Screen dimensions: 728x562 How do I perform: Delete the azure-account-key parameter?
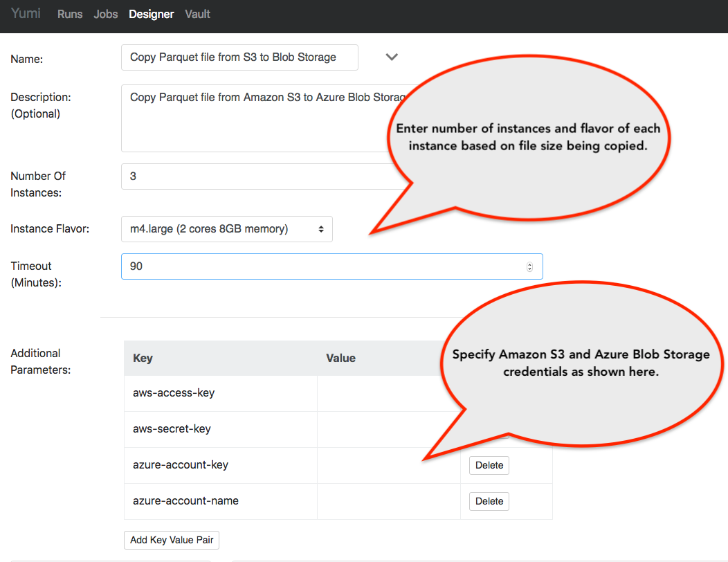click(489, 465)
